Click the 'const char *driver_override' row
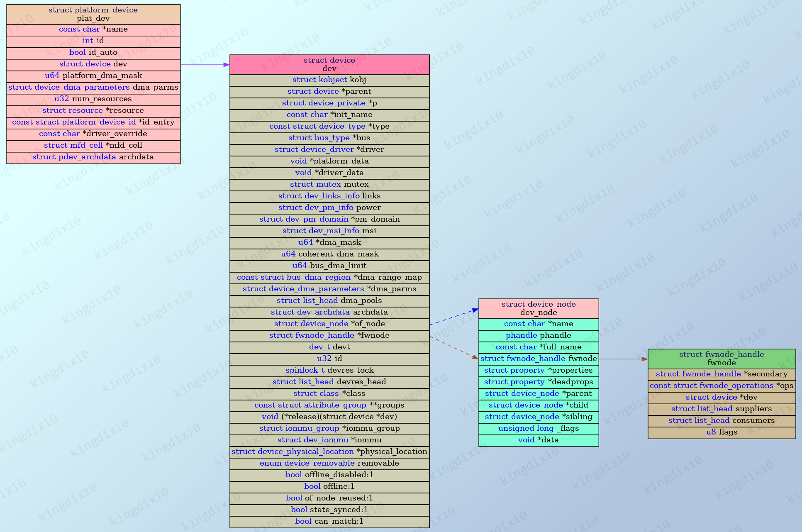Viewport: 802px width, 532px height. point(93,134)
